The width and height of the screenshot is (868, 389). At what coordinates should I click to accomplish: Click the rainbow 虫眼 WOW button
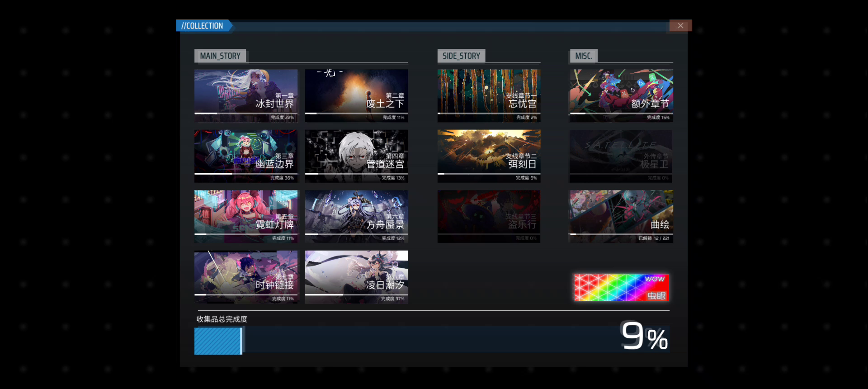(621, 288)
